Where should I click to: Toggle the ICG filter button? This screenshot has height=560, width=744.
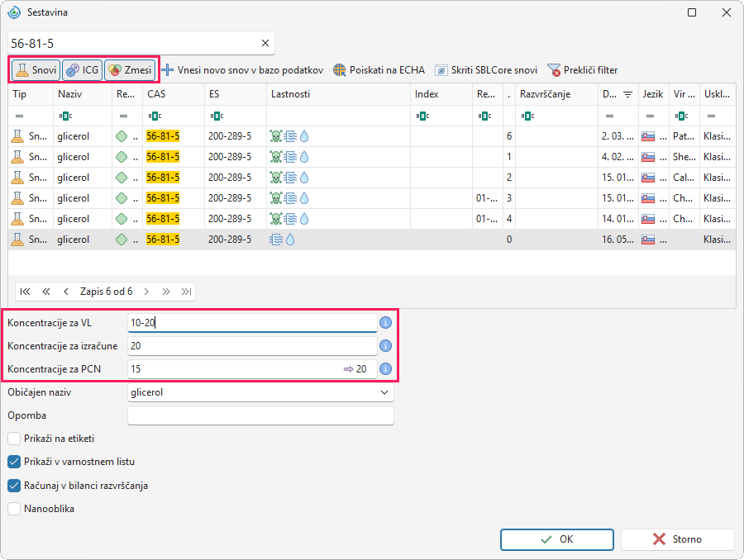pos(82,70)
